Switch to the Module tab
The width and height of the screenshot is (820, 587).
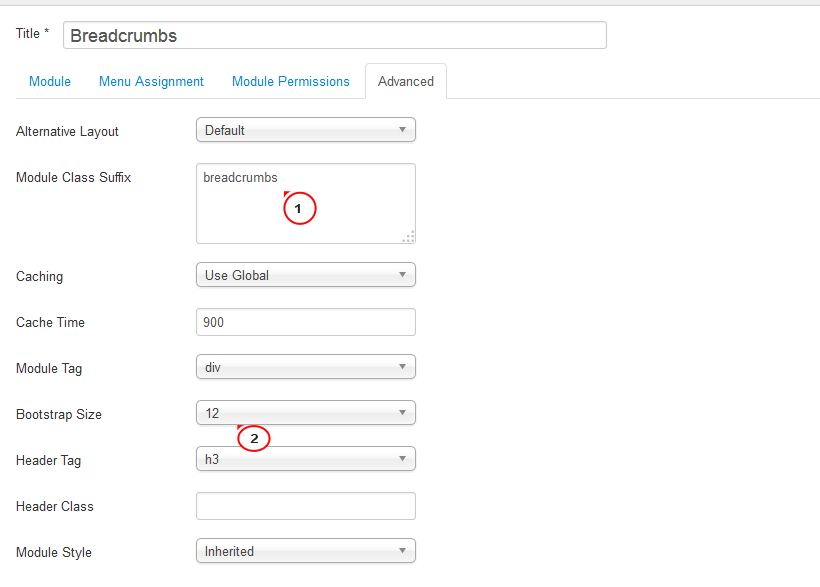[49, 81]
